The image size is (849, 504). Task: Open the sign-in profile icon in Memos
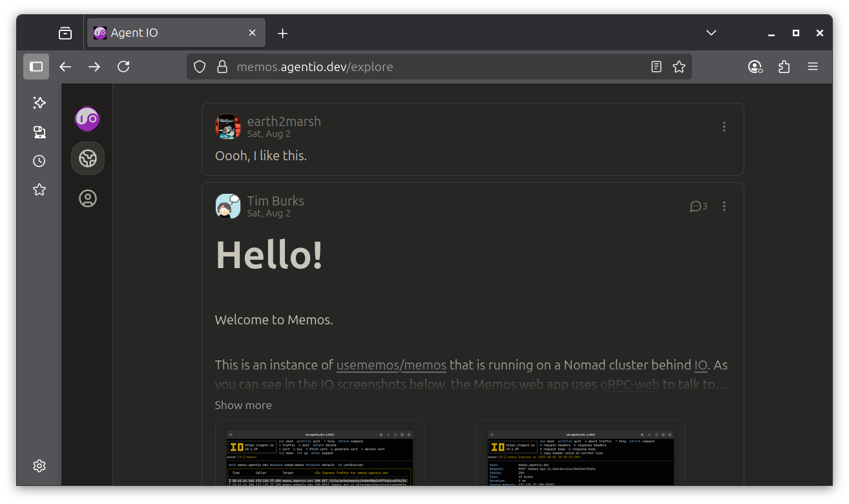(x=88, y=198)
